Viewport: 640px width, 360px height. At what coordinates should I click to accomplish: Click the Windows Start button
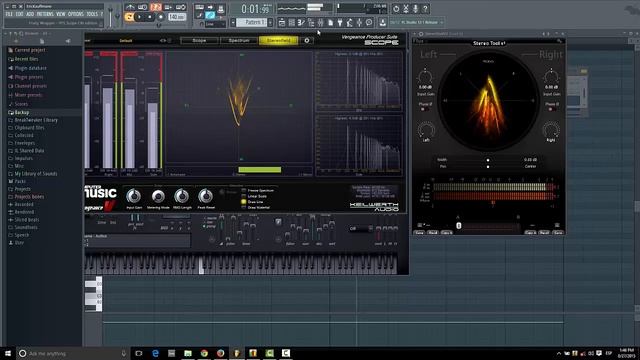[x=8, y=353]
